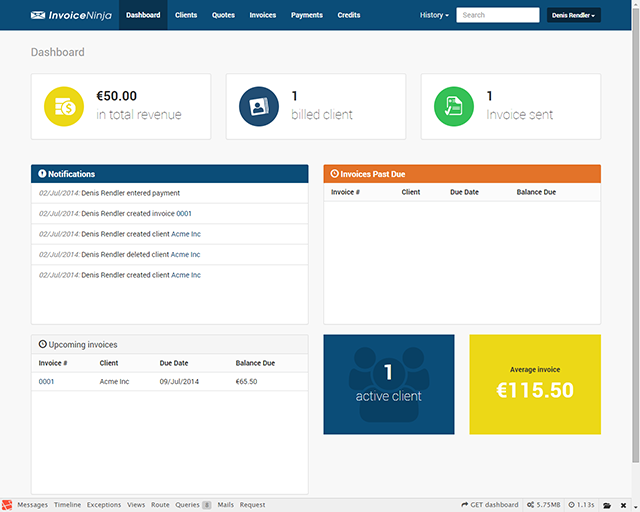Screen dimensions: 640x512
Task: Click the yellow total revenue icon
Action: pyautogui.click(x=65, y=107)
